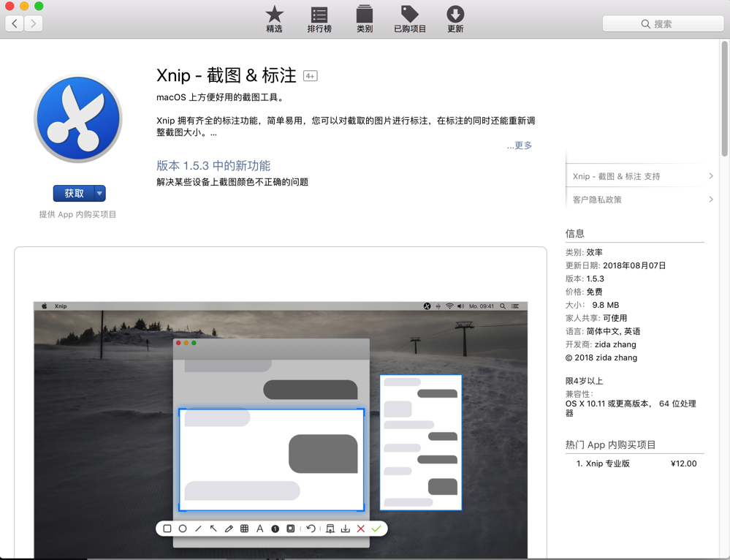The image size is (730, 560).
Task: Switch to 排行榜 top charts tab
Action: (x=319, y=19)
